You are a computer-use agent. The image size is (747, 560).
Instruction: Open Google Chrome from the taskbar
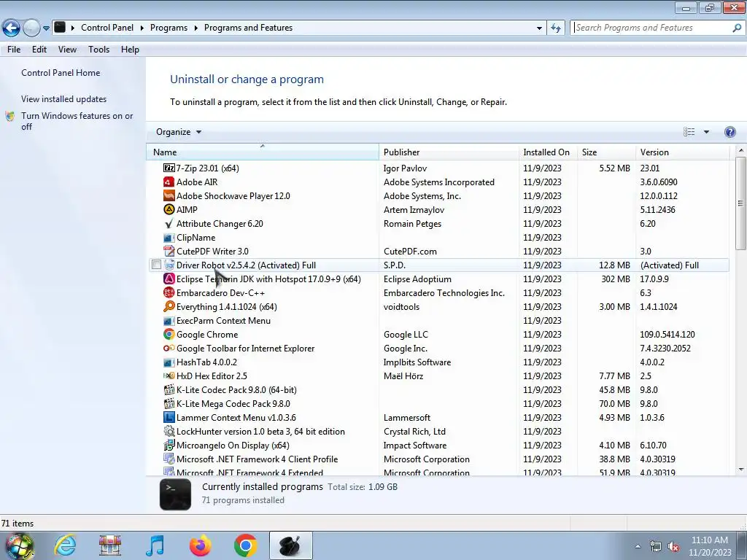(x=246, y=545)
